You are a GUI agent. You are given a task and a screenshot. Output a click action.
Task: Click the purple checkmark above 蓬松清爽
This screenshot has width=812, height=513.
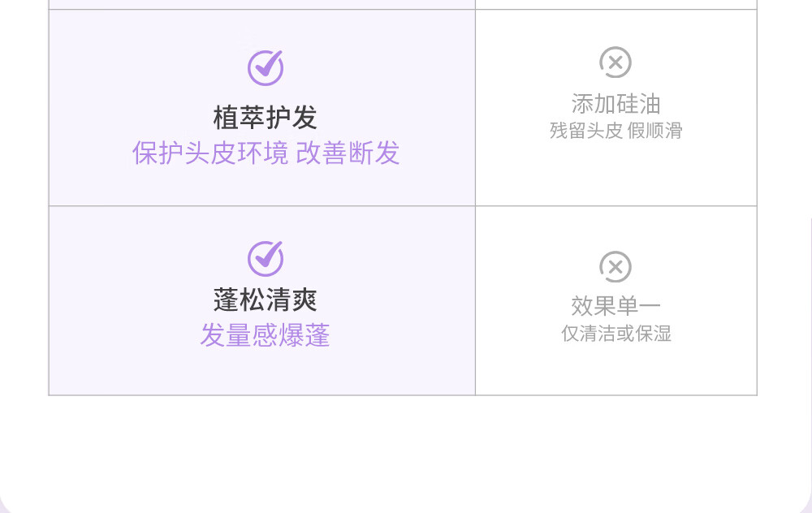[x=265, y=258]
